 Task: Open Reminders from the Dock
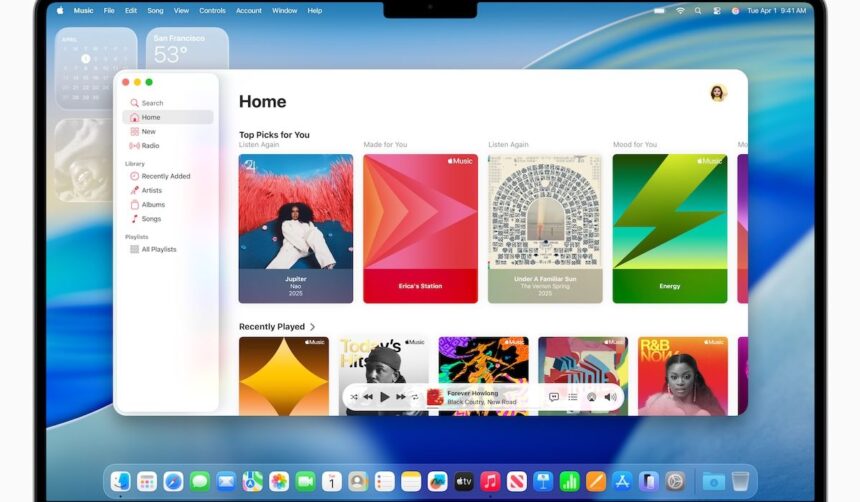point(384,482)
